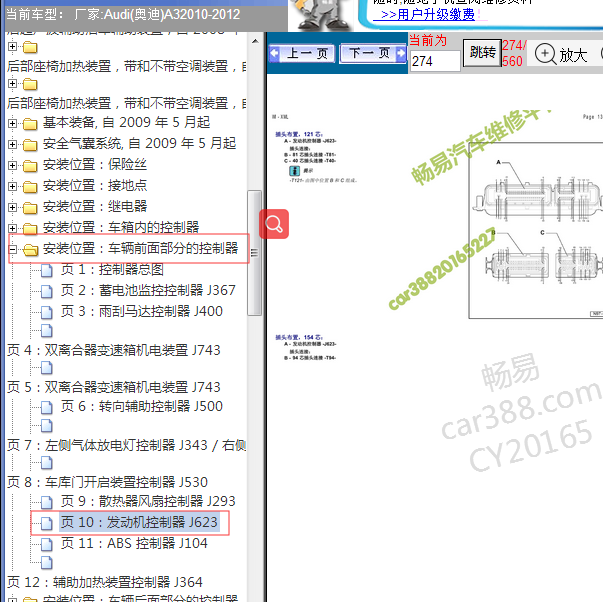Click the page icon for 页 2：蓄电池监控控制器 J367
Viewport: 603px width, 602px height.
tap(47, 291)
